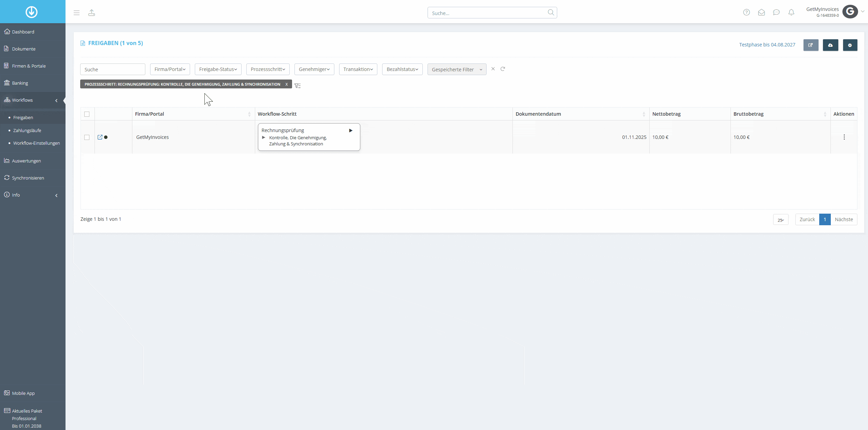Open the Freigabe-Status dropdown

(218, 69)
